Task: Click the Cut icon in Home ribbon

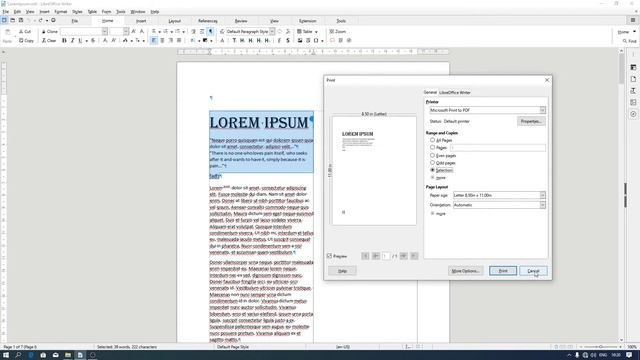Action: tap(25, 31)
